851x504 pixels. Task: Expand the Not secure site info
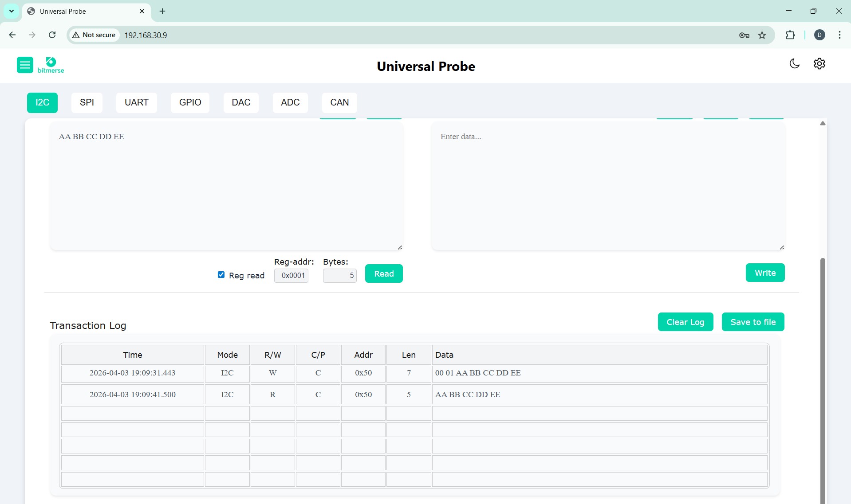tap(93, 35)
